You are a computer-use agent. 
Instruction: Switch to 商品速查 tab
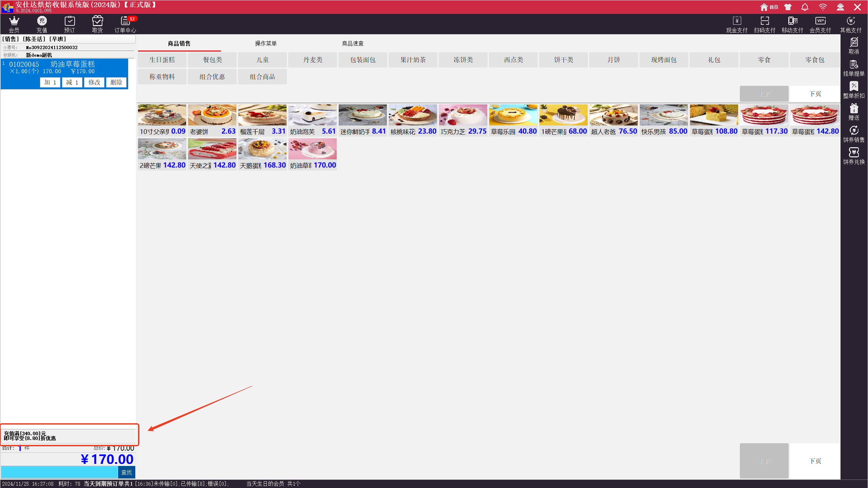[353, 43]
